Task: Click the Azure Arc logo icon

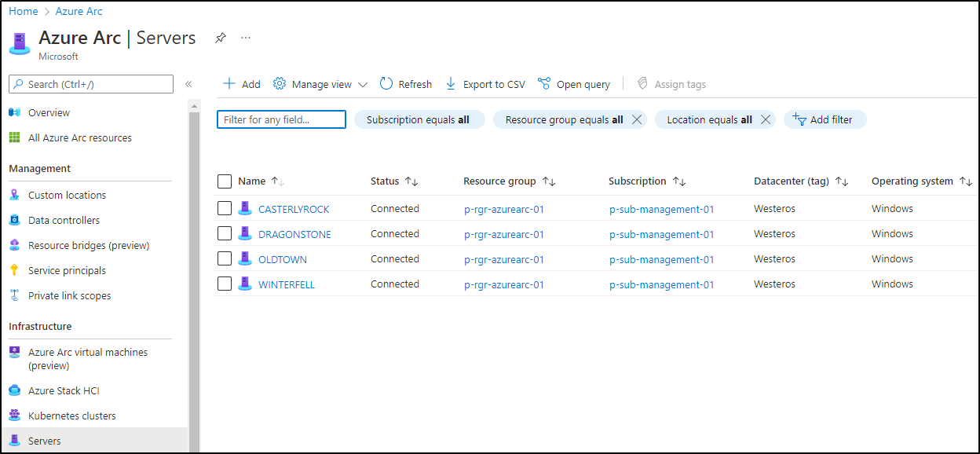Action: tap(19, 43)
